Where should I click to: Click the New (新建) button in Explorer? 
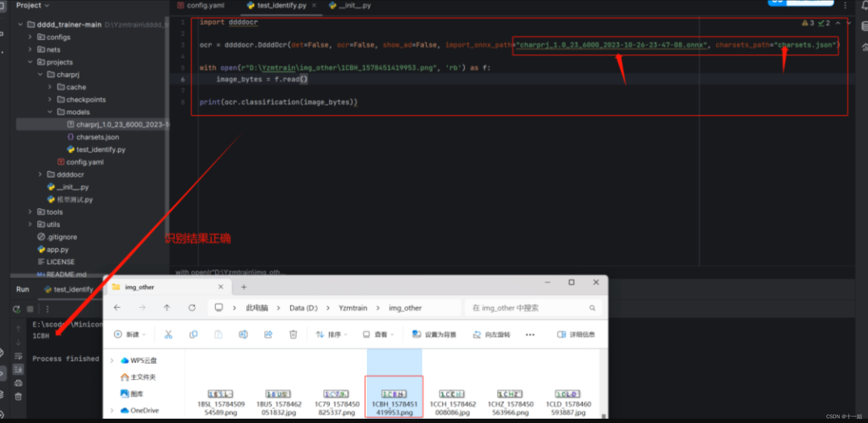tap(130, 335)
